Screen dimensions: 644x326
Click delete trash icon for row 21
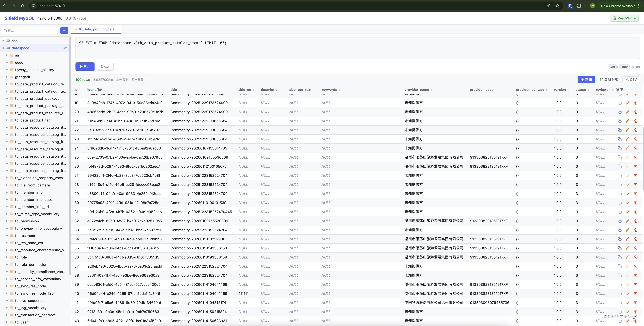pyautogui.click(x=636, y=121)
